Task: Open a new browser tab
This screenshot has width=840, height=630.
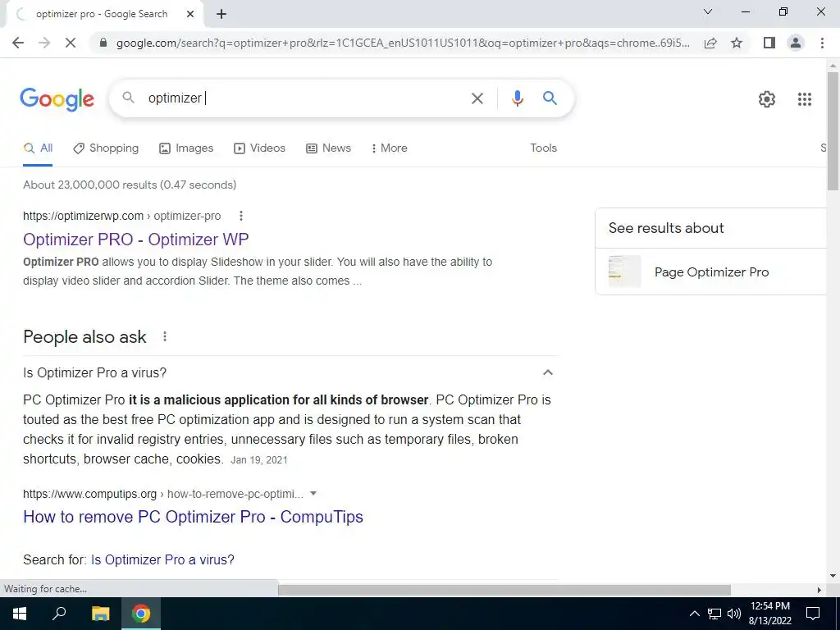Action: click(x=221, y=15)
